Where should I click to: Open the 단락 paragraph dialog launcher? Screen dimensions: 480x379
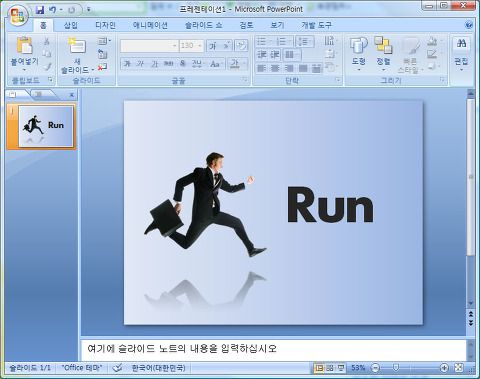[338, 80]
